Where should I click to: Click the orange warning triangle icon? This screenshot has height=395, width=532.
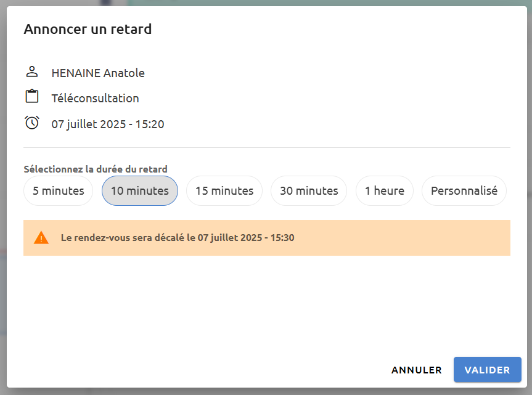pos(41,238)
